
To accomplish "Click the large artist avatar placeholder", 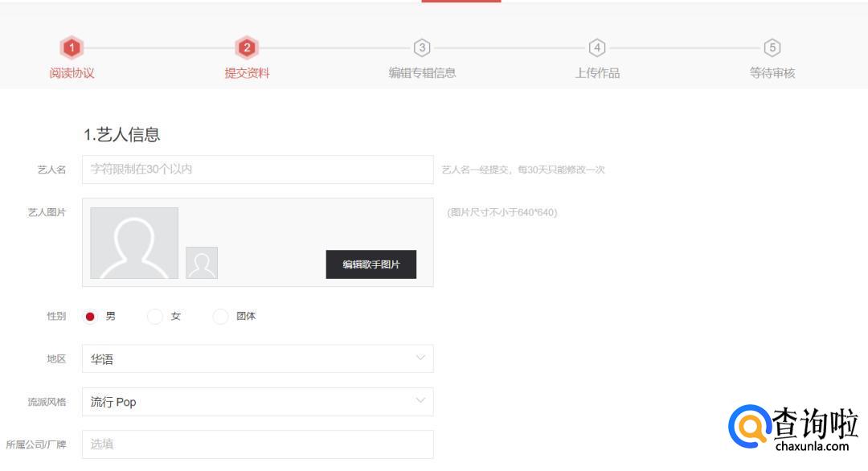I will 134,243.
